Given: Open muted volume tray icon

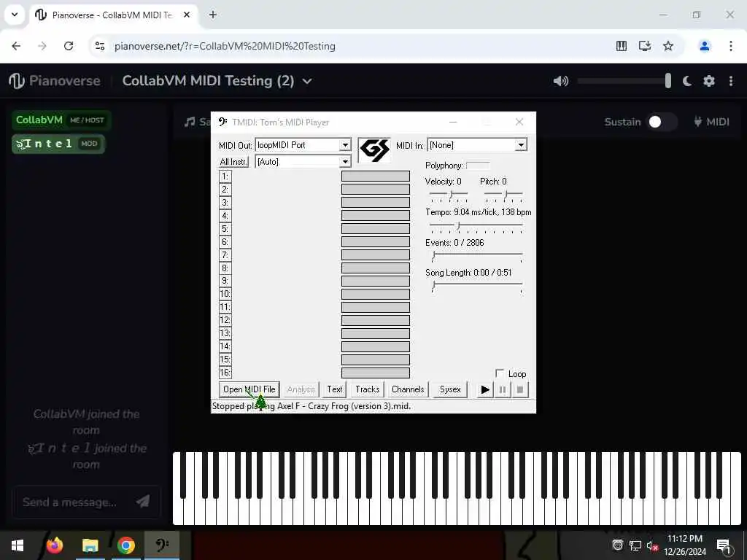Looking at the screenshot, I should point(652,545).
